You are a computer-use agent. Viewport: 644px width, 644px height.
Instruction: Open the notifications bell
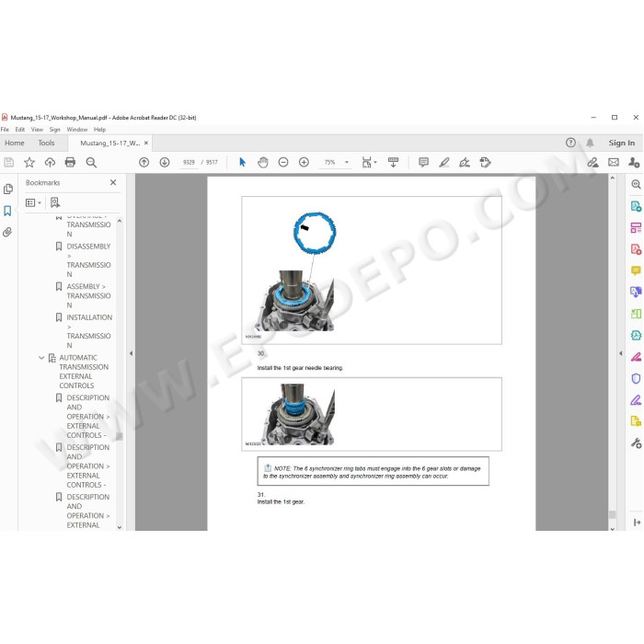click(590, 143)
